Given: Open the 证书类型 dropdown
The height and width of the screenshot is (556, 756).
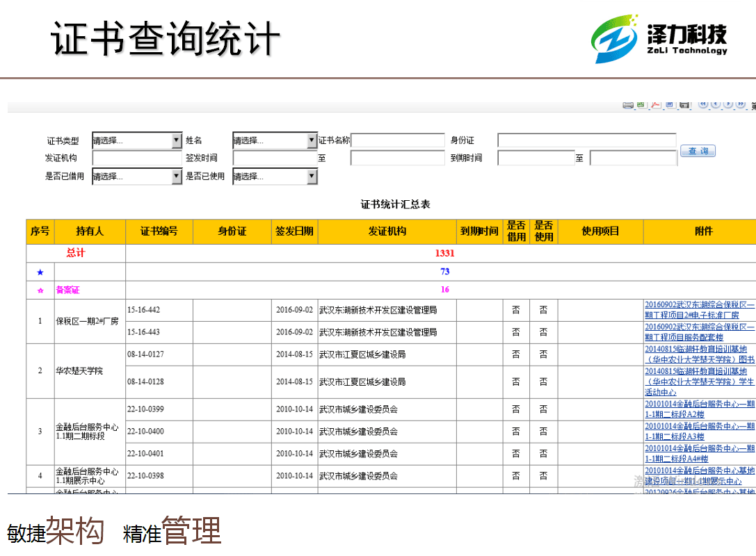Looking at the screenshot, I should (x=177, y=141).
